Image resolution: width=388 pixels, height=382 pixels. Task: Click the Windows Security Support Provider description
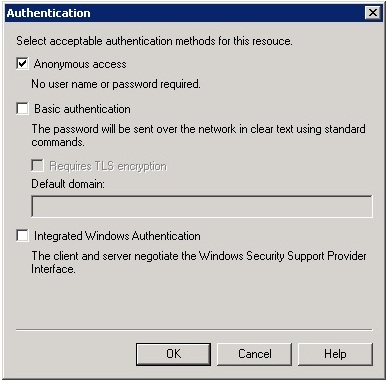(x=199, y=262)
